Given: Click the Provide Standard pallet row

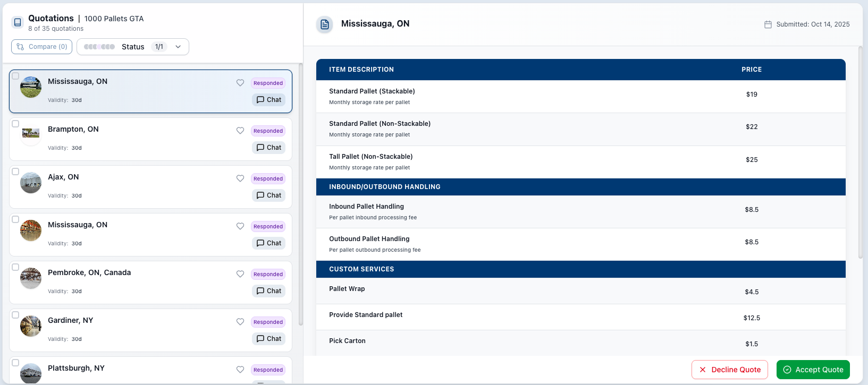Looking at the screenshot, I should point(581,317).
